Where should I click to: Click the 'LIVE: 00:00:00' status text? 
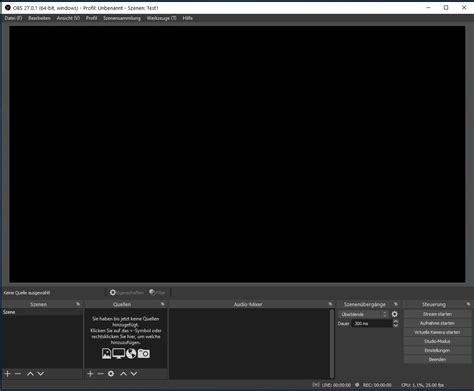[x=336, y=385]
